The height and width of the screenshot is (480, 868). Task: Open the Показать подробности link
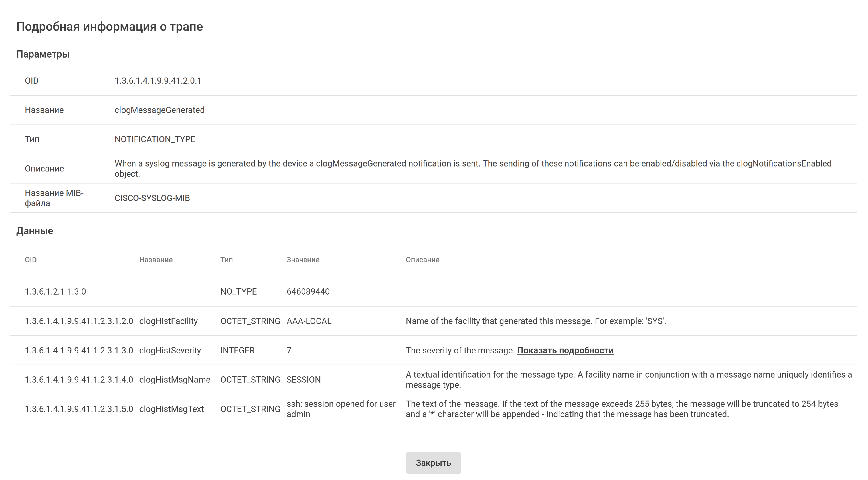(x=565, y=350)
